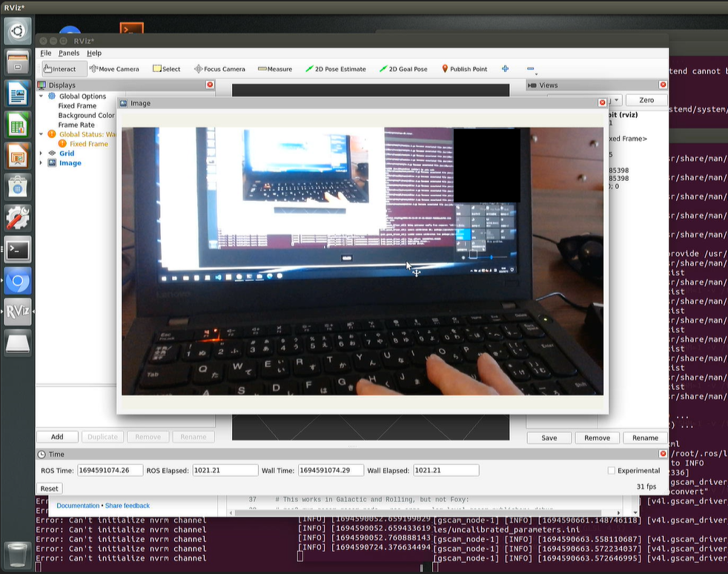The image size is (728, 574).
Task: Click the Image display icon in tree
Action: coord(52,163)
